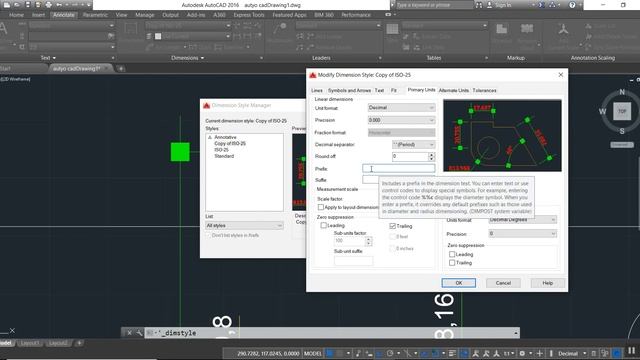Click the annotation visibility icon in status bar
Screen dimensions: 640x360
[x=476, y=353]
